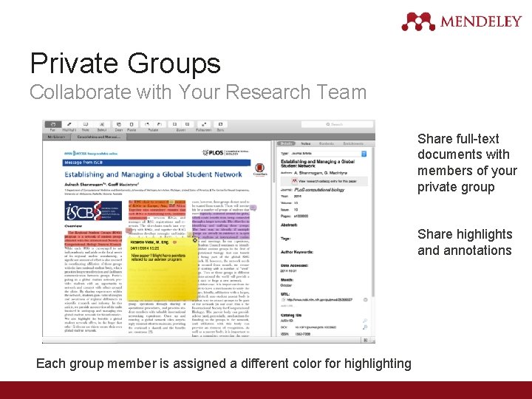
Task: Click the Copy toolbar icon
Action: [x=119, y=125]
